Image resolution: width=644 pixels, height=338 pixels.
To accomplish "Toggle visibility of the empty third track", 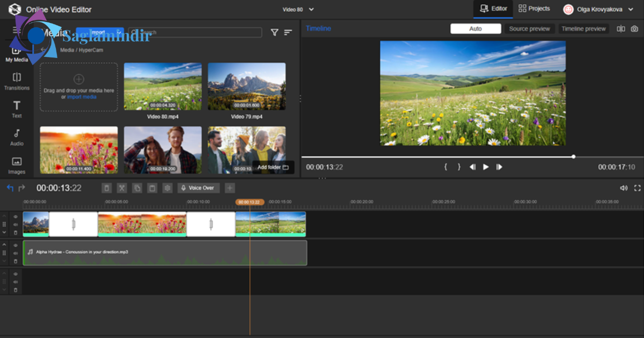I will click(x=16, y=274).
